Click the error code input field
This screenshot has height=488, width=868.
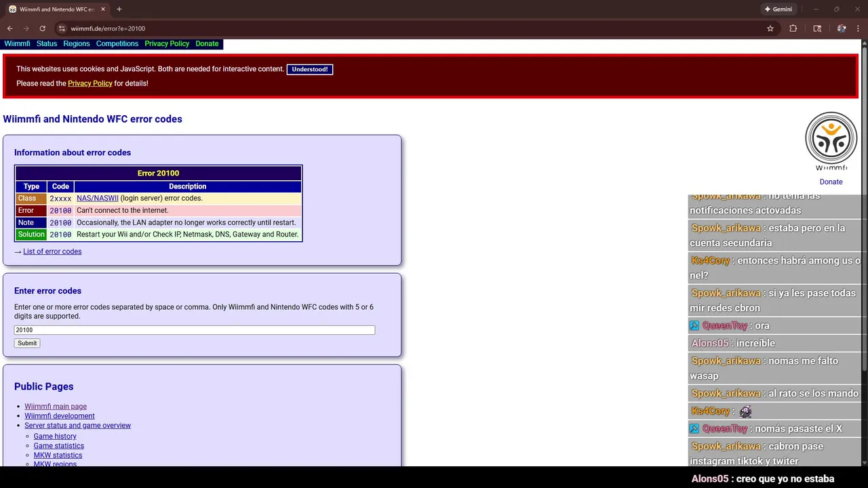pos(195,330)
